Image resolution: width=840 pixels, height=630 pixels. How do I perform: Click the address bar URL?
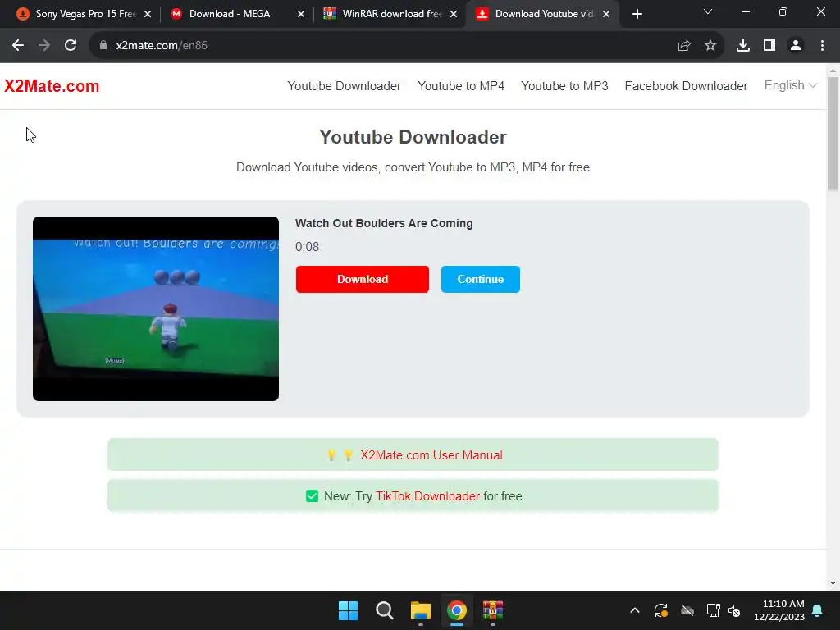coord(162,46)
